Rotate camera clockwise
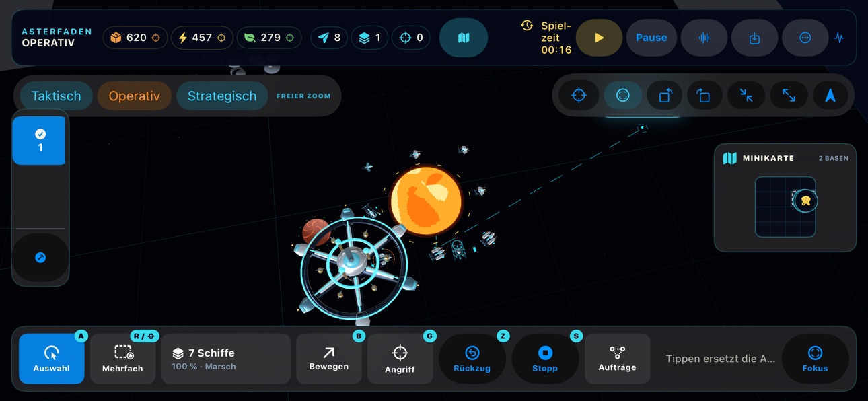Viewport: 868px width, 401px height. coord(704,96)
